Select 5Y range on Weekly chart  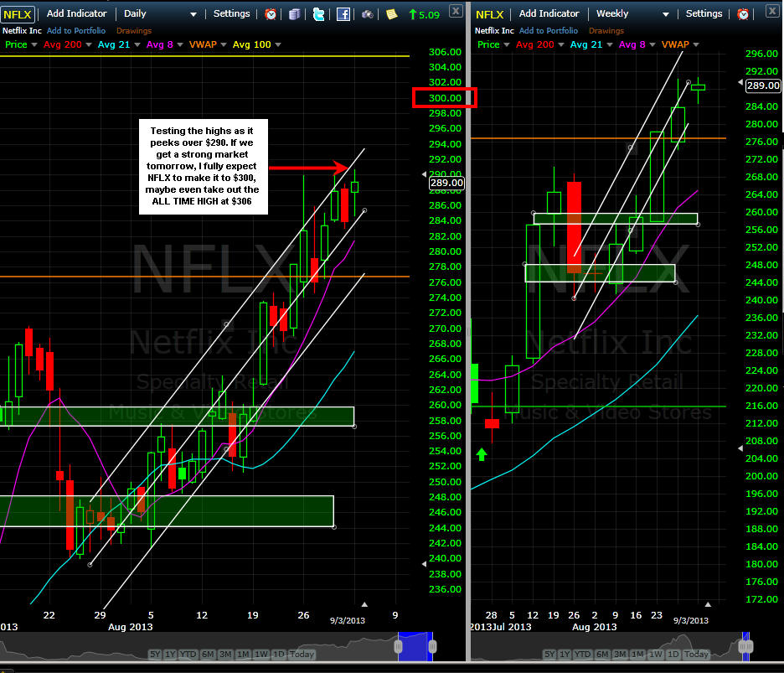click(x=549, y=654)
